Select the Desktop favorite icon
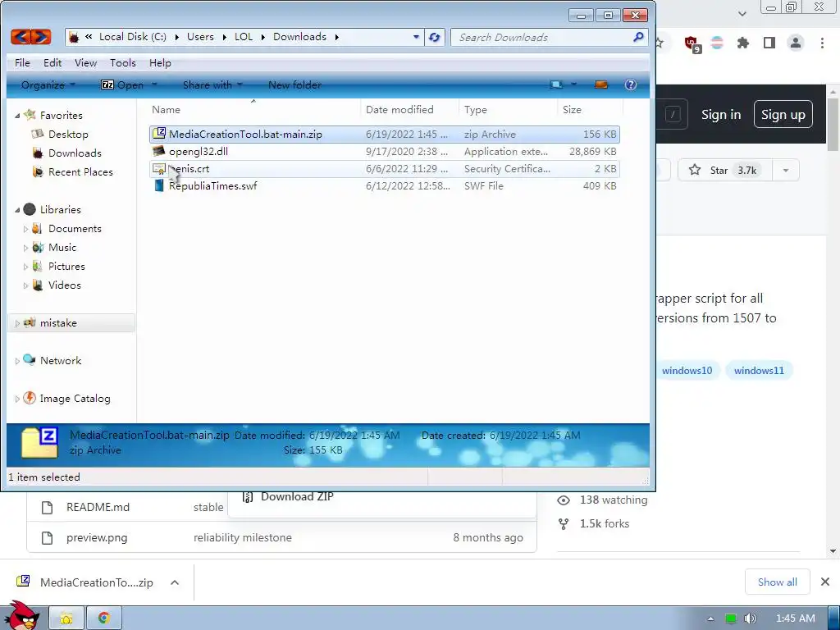This screenshot has width=840, height=630. 38,134
